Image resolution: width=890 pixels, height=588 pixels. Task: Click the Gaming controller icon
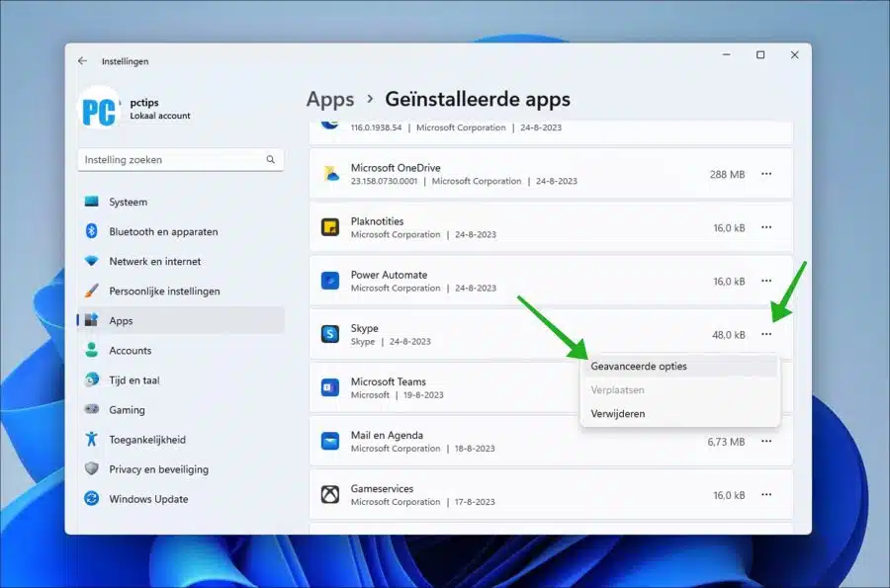point(91,409)
